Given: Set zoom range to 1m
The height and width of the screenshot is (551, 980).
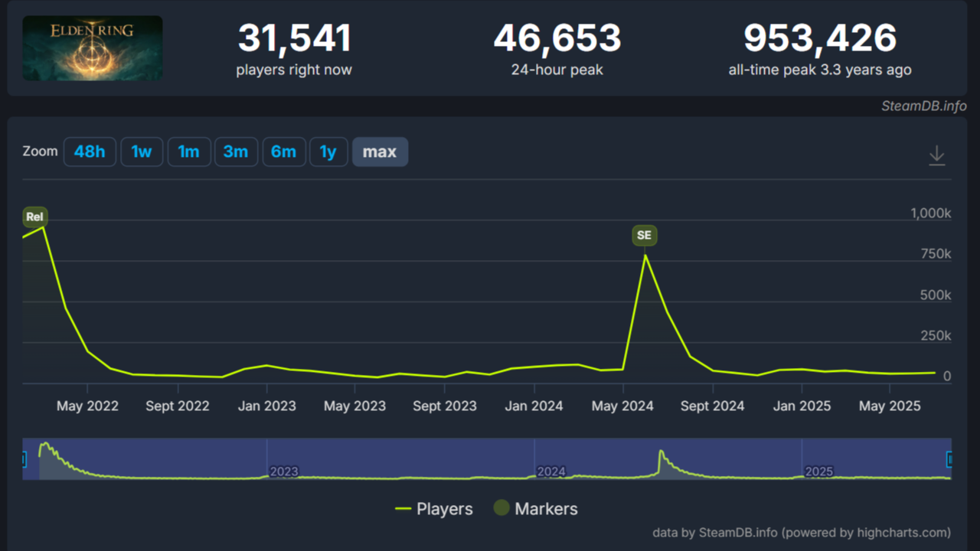Looking at the screenshot, I should pos(188,152).
